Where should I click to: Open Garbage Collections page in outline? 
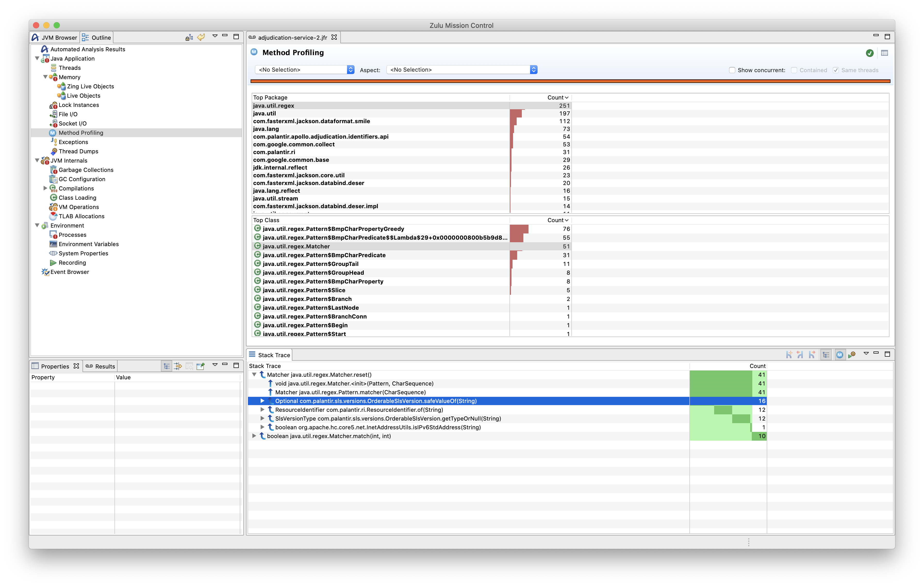point(86,170)
